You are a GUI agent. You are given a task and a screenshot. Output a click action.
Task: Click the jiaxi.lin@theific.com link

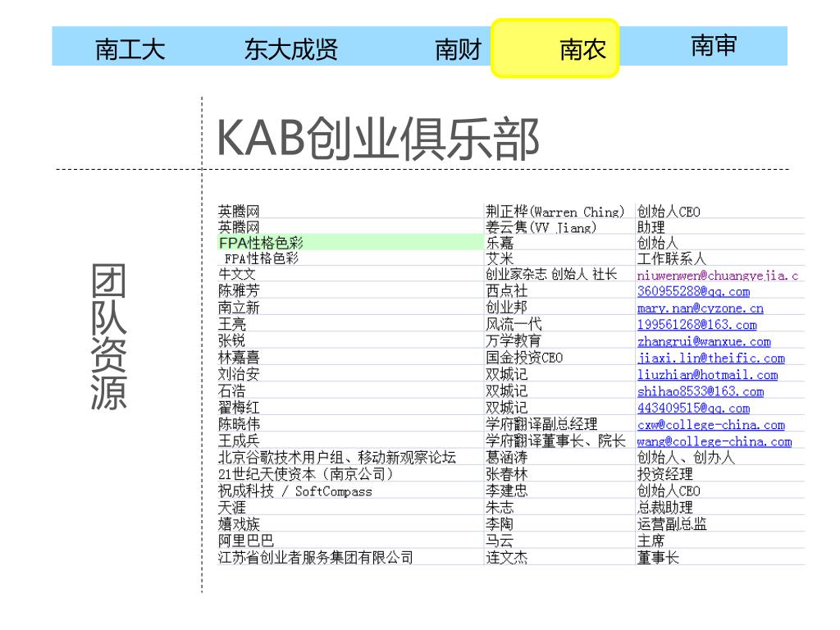pyautogui.click(x=711, y=358)
